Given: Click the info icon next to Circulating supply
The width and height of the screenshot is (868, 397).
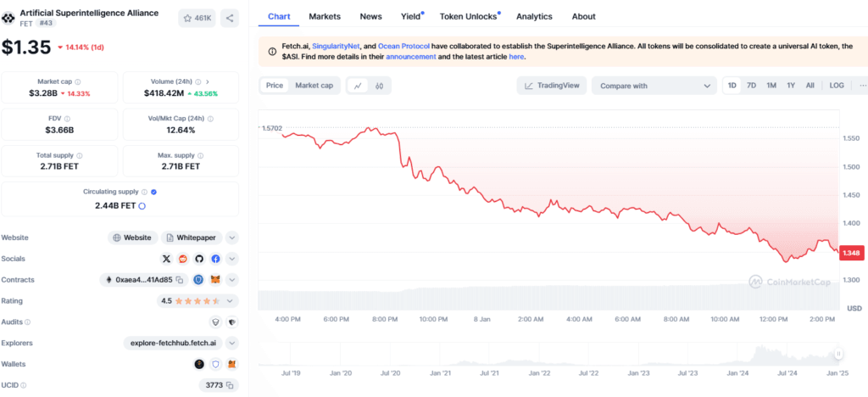Looking at the screenshot, I should (x=144, y=192).
